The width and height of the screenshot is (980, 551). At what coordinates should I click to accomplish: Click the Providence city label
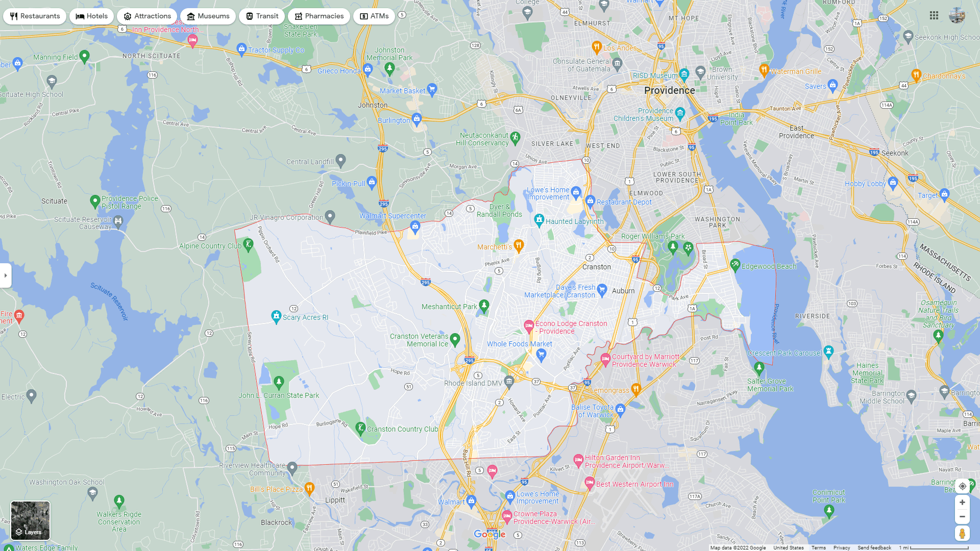[x=669, y=90]
